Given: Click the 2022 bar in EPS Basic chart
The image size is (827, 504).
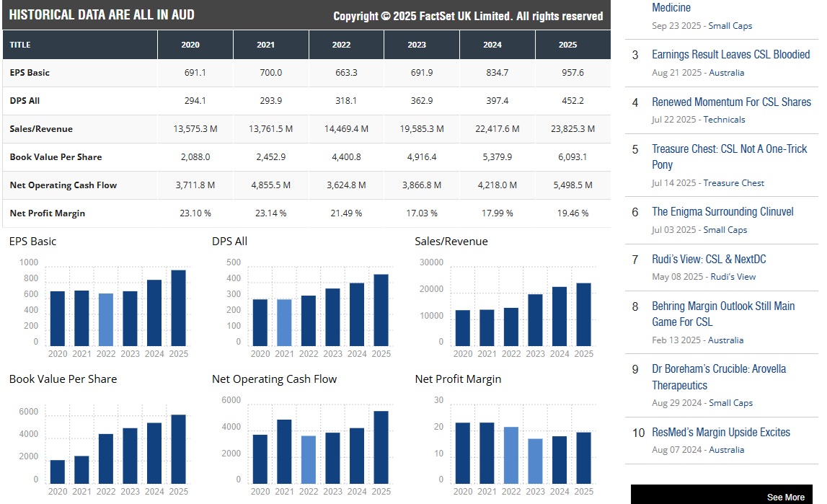Looking at the screenshot, I should (106, 319).
